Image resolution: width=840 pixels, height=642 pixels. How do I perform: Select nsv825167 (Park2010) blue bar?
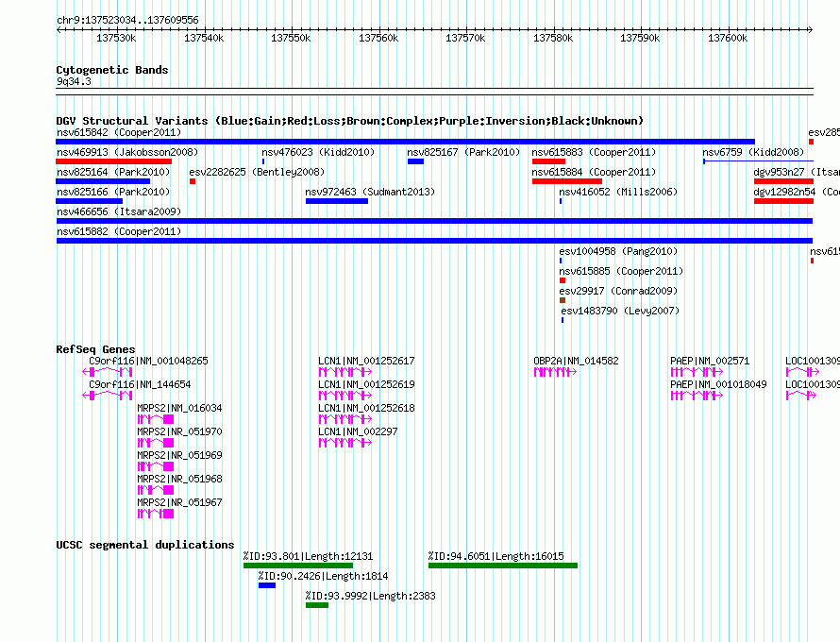pos(415,161)
